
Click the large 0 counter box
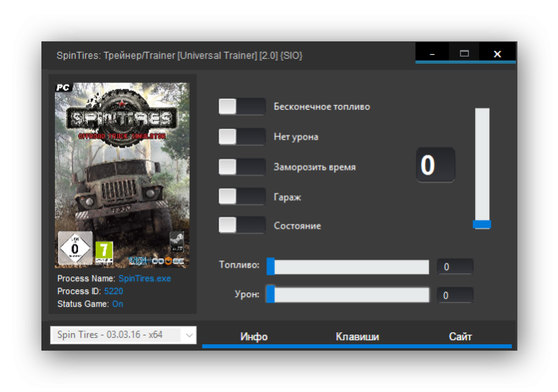click(435, 165)
